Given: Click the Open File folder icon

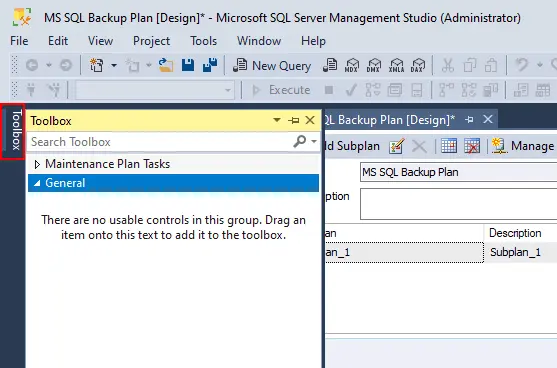Looking at the screenshot, I should (x=166, y=65).
